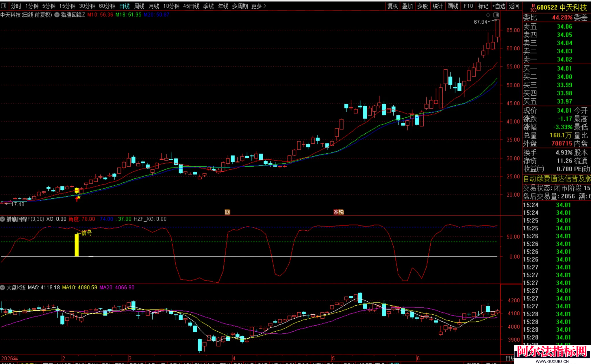Viewport: 591px width, 364px height.
Task: Open the 多股 multi-stock view
Action: coord(423,6)
